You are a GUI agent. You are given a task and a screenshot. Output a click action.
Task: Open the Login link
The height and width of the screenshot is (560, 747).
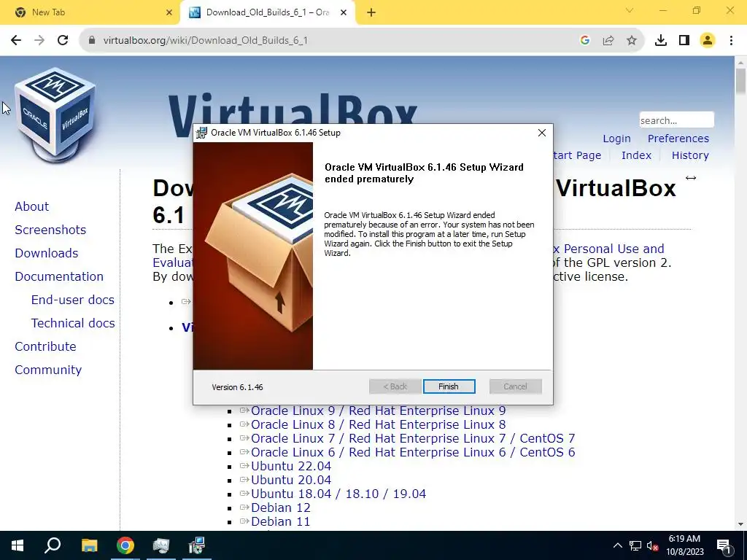(x=616, y=139)
